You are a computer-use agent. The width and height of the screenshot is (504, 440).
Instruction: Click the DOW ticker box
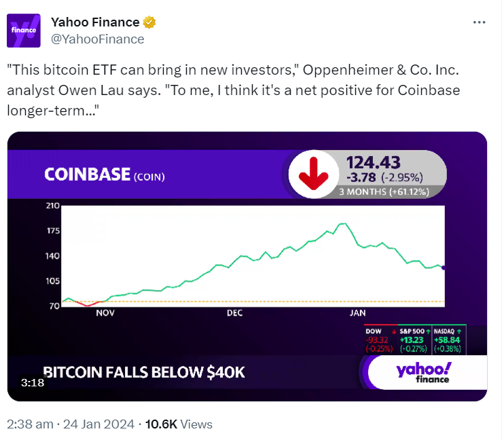click(x=380, y=340)
